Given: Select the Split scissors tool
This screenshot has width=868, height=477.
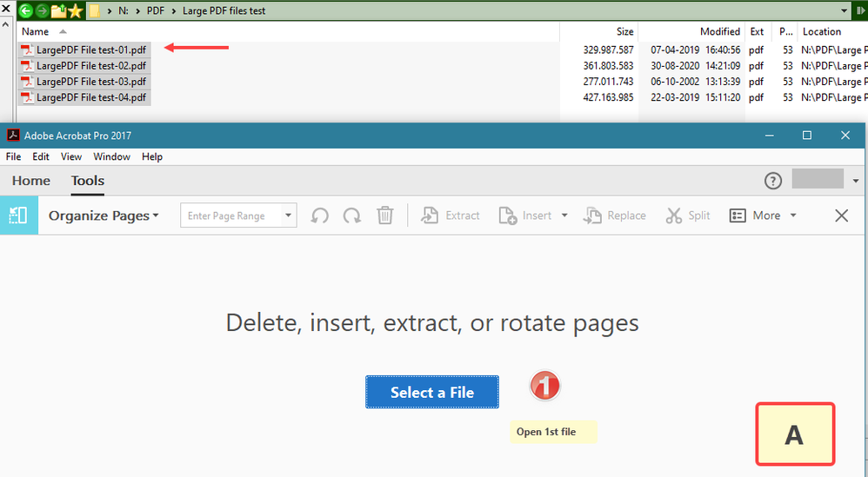Looking at the screenshot, I should coord(688,215).
